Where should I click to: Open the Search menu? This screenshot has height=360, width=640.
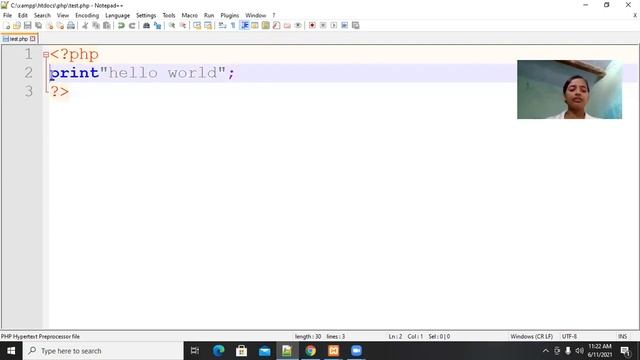pos(42,16)
